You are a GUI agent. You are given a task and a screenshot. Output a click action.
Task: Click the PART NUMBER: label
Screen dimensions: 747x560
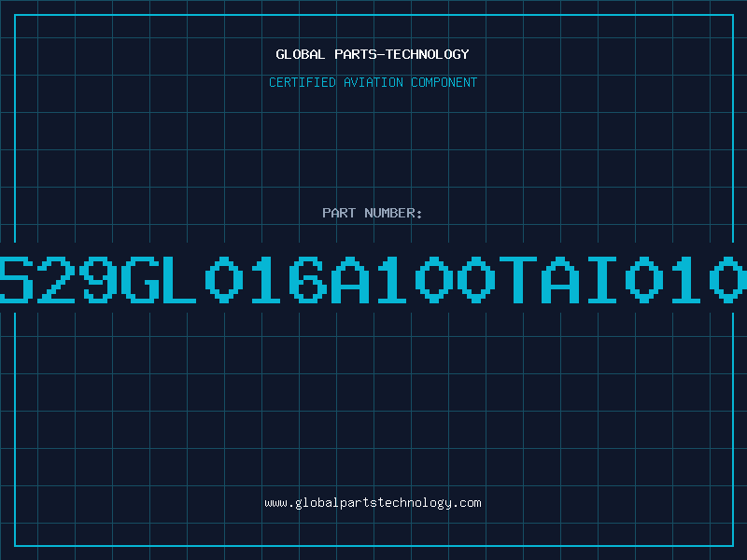click(x=373, y=213)
